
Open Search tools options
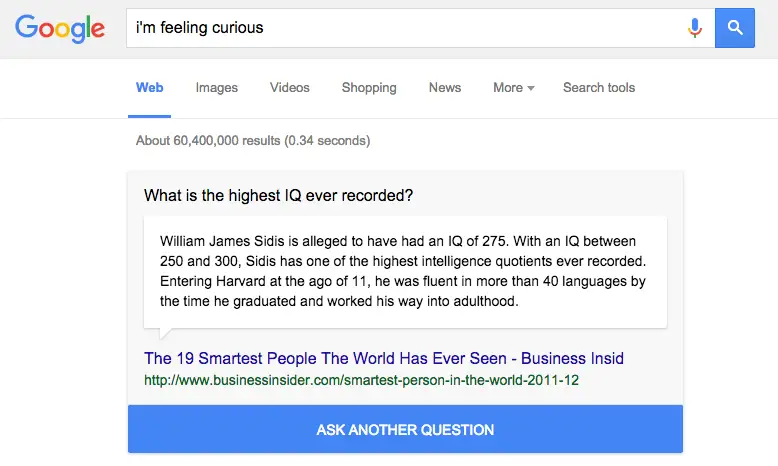point(599,88)
